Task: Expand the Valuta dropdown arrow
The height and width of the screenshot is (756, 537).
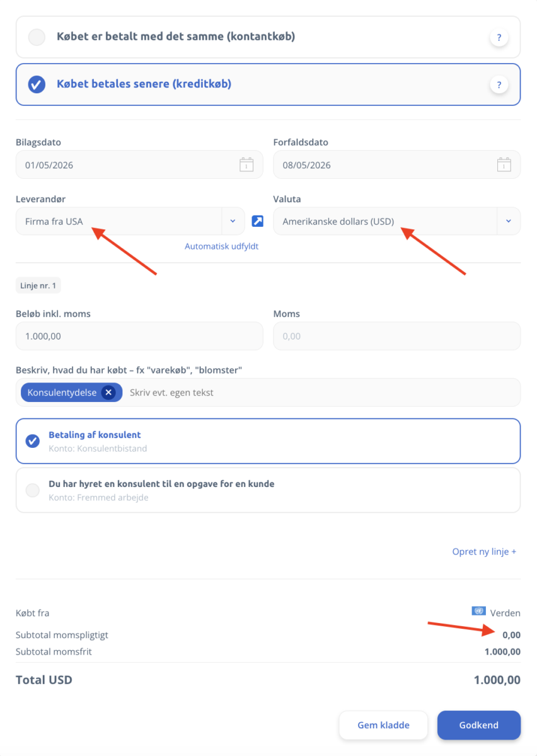Action: tap(509, 221)
